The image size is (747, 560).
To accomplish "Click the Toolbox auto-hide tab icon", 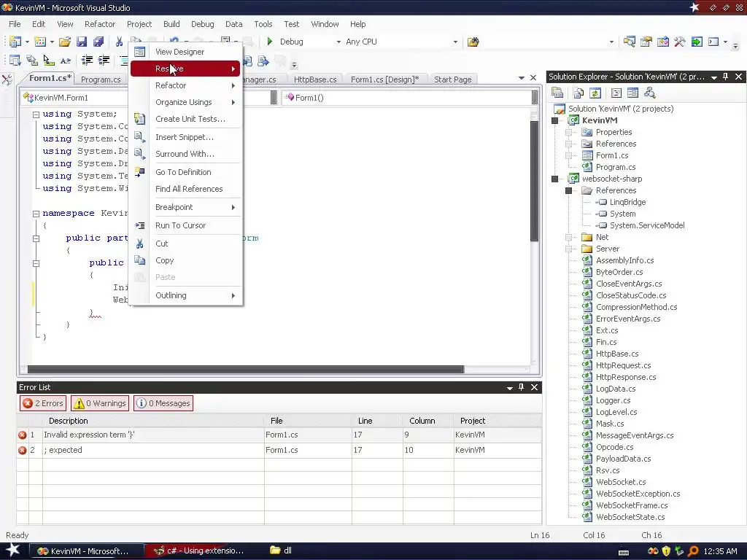I will [x=7, y=79].
